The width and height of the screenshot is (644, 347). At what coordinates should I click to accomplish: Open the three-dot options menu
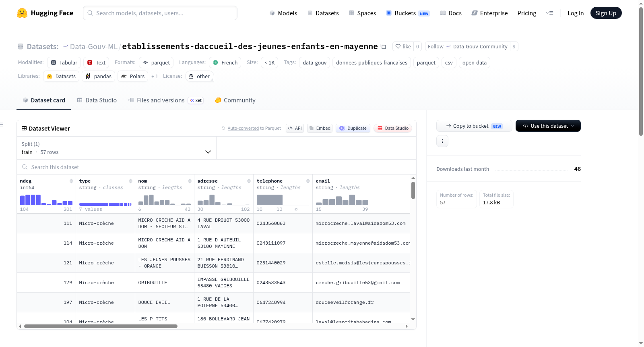click(442, 141)
